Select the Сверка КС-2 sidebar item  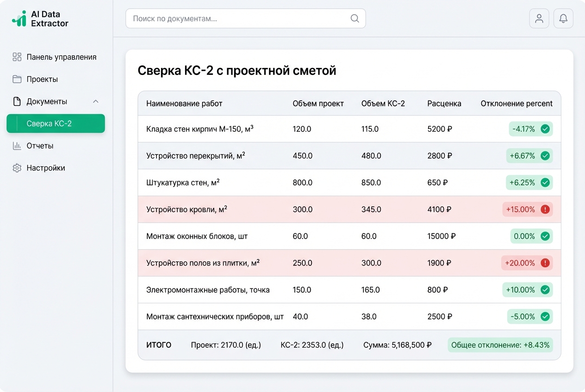pos(56,123)
